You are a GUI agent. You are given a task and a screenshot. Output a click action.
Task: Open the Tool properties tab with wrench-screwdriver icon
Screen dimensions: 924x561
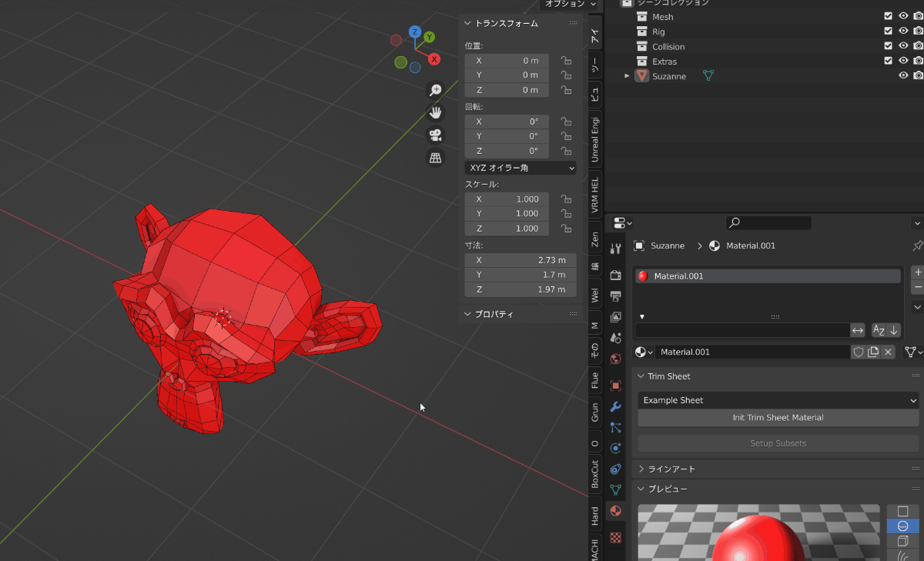615,249
